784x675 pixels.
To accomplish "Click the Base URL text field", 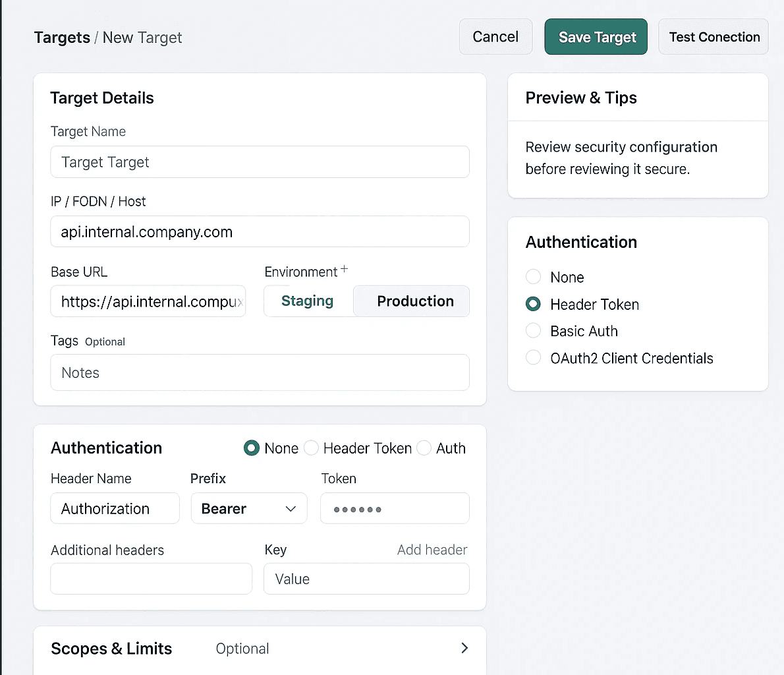I will (148, 302).
